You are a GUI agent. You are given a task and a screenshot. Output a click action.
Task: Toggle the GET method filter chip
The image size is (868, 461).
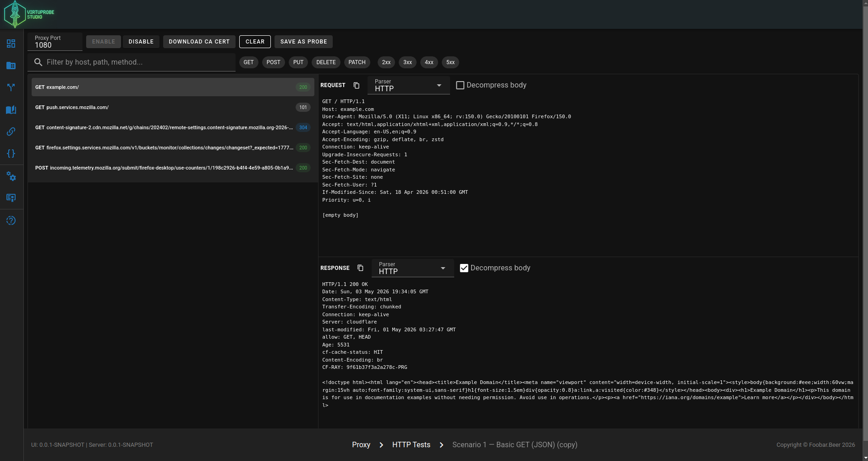(249, 62)
